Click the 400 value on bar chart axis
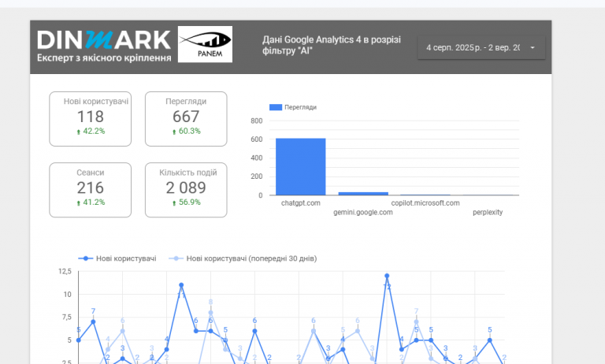Screen dimensions: 605x364 (257, 158)
